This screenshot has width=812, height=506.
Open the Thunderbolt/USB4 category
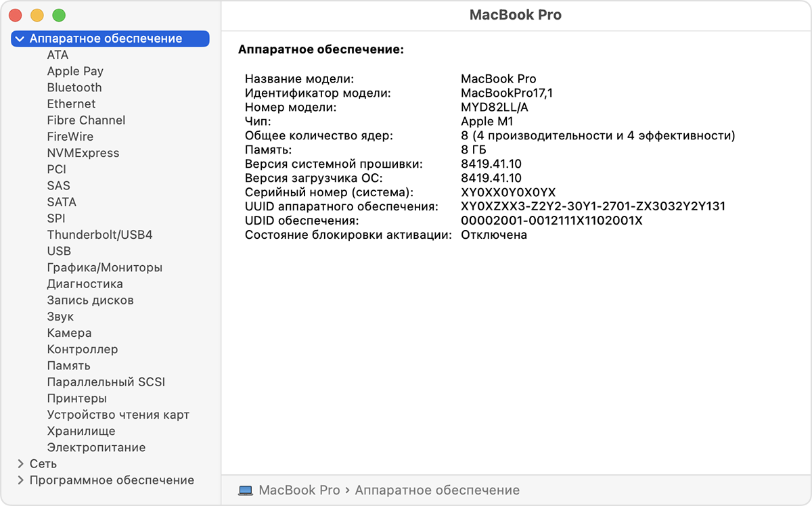[x=99, y=235]
